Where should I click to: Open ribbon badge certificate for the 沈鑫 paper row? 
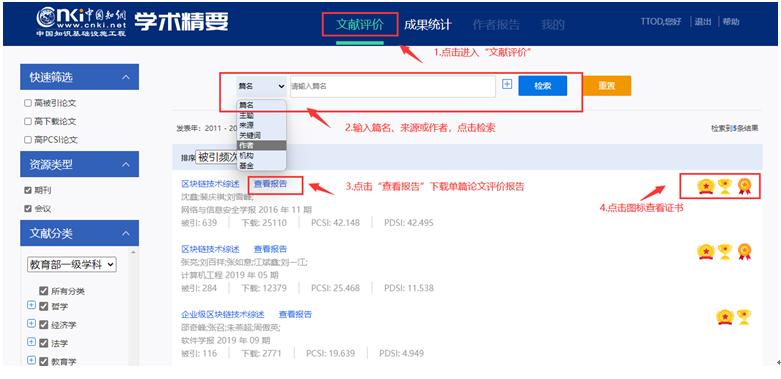coord(745,186)
